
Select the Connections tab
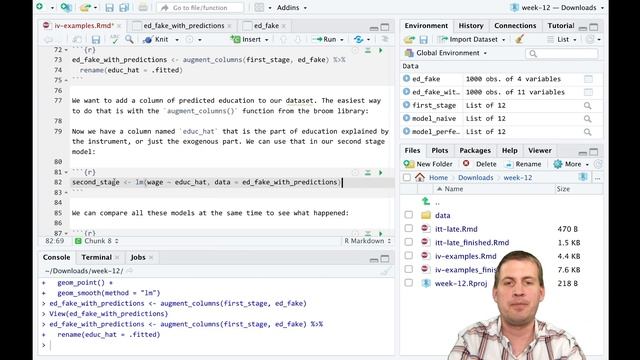point(515,25)
